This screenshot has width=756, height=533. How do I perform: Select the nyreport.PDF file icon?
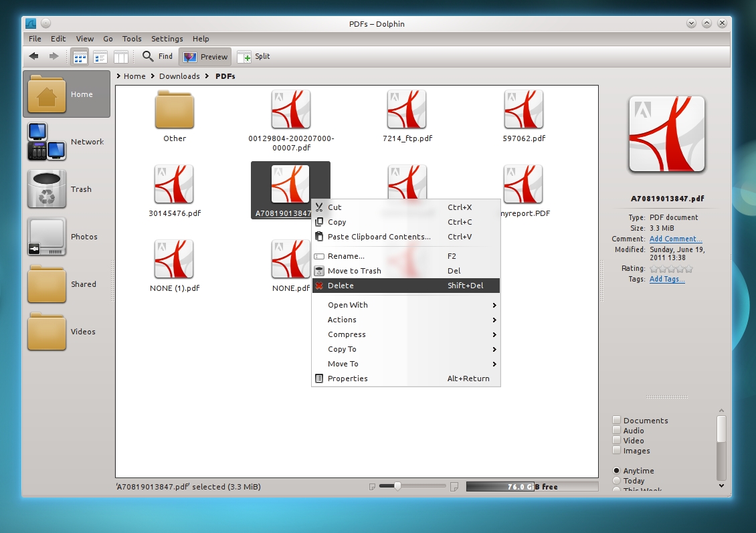[523, 185]
